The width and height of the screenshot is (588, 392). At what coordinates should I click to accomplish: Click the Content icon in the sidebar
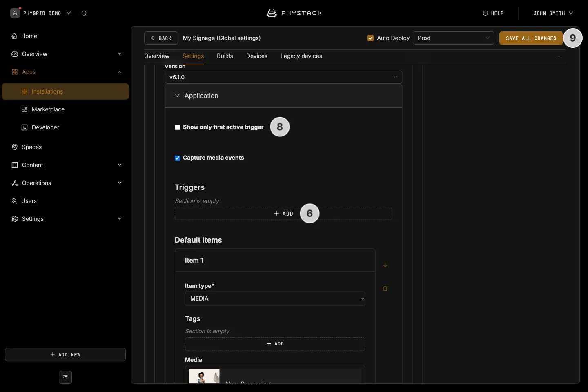15,165
